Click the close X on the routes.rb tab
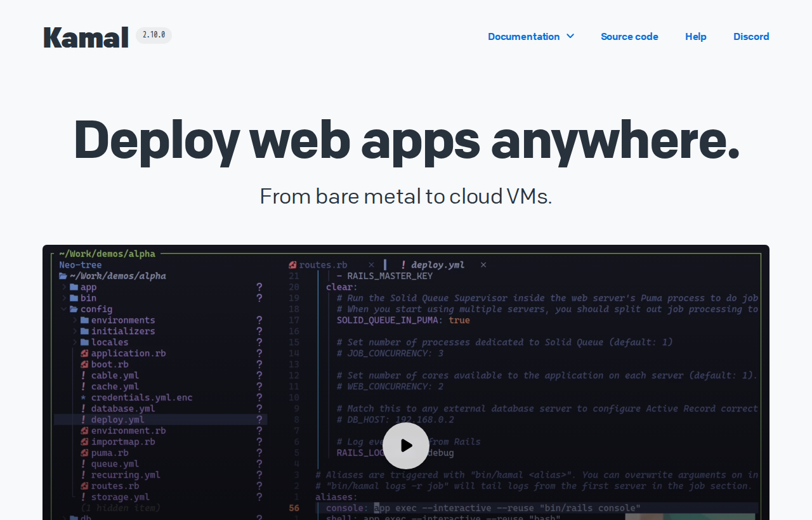The width and height of the screenshot is (812, 520). [372, 264]
